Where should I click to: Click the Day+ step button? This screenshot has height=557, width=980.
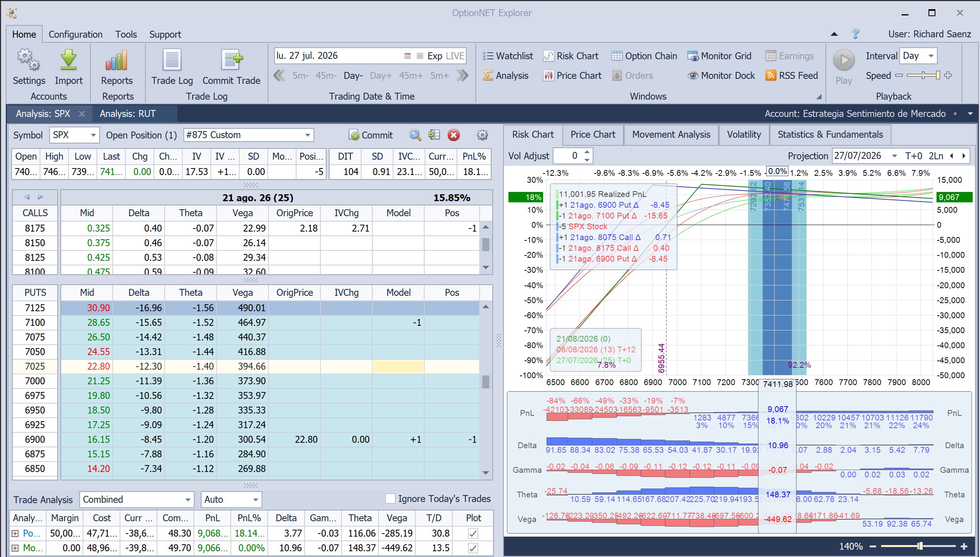(x=381, y=76)
